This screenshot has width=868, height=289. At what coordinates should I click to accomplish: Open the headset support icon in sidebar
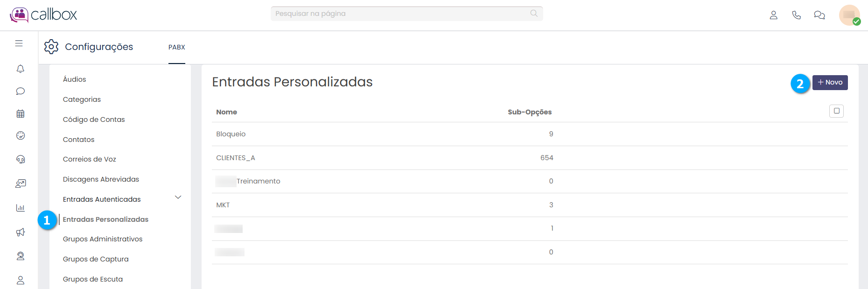coord(20,159)
